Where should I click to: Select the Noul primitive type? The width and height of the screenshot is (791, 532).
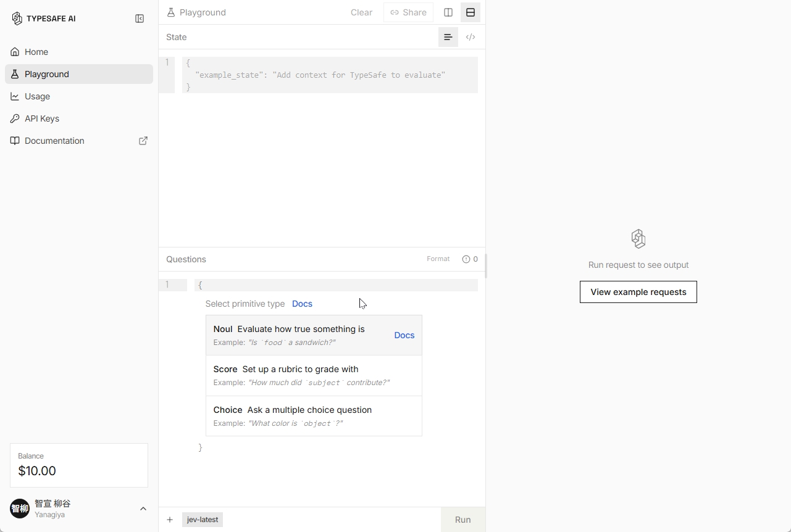[x=314, y=335]
